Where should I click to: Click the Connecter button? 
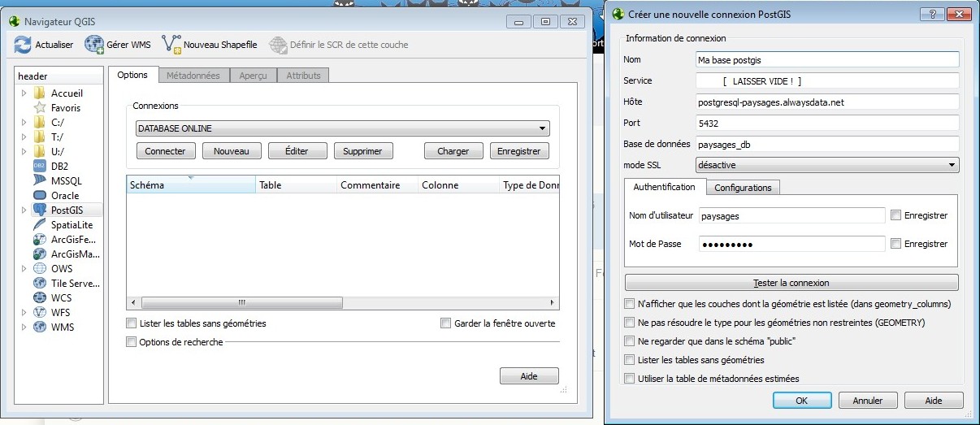coord(165,151)
